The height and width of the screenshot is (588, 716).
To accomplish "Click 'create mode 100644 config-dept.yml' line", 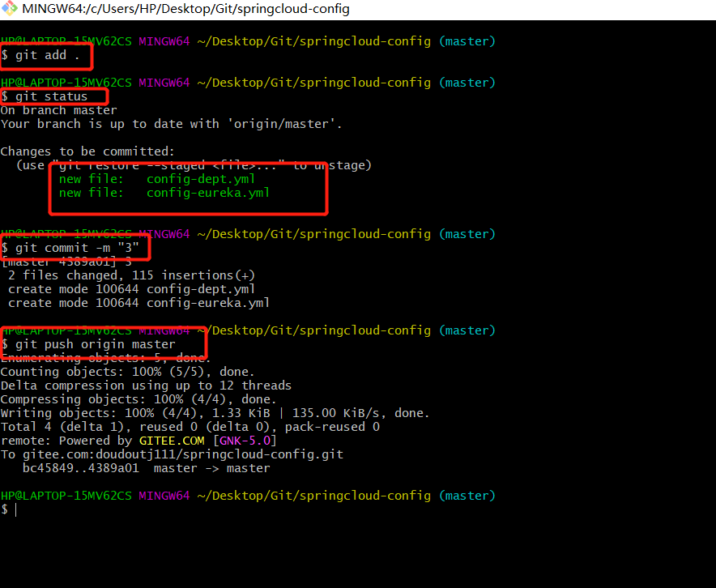I will pos(131,289).
